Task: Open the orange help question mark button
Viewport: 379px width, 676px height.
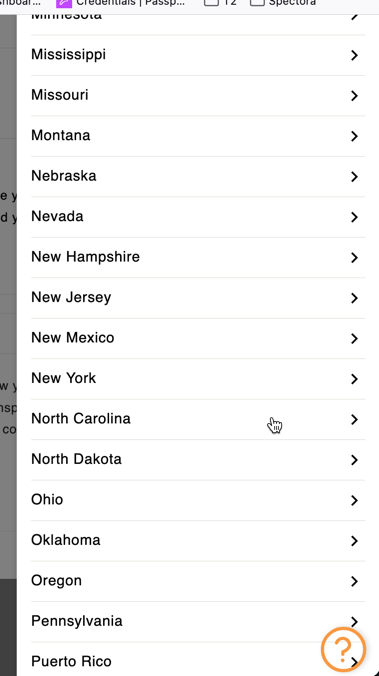Action: [x=343, y=650]
